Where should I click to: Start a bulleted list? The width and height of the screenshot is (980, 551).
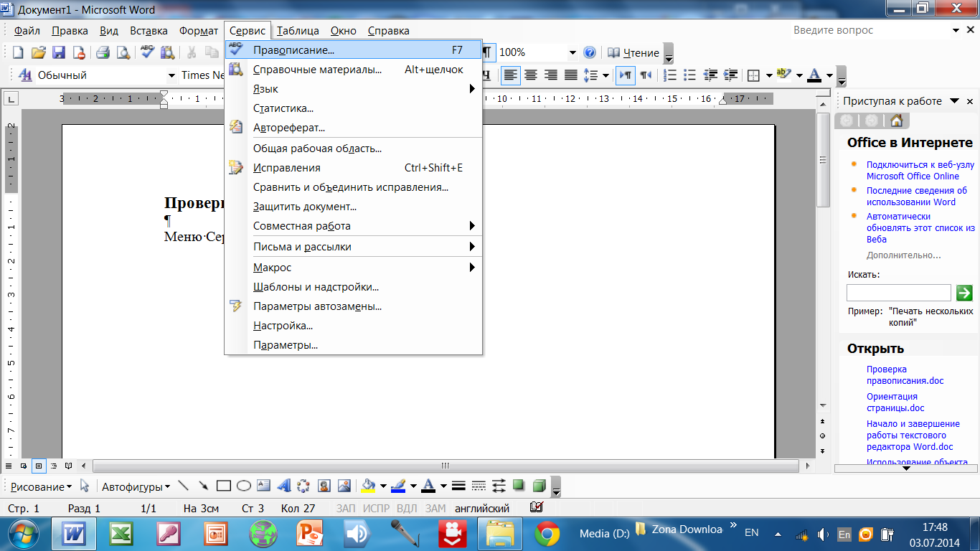click(x=690, y=75)
